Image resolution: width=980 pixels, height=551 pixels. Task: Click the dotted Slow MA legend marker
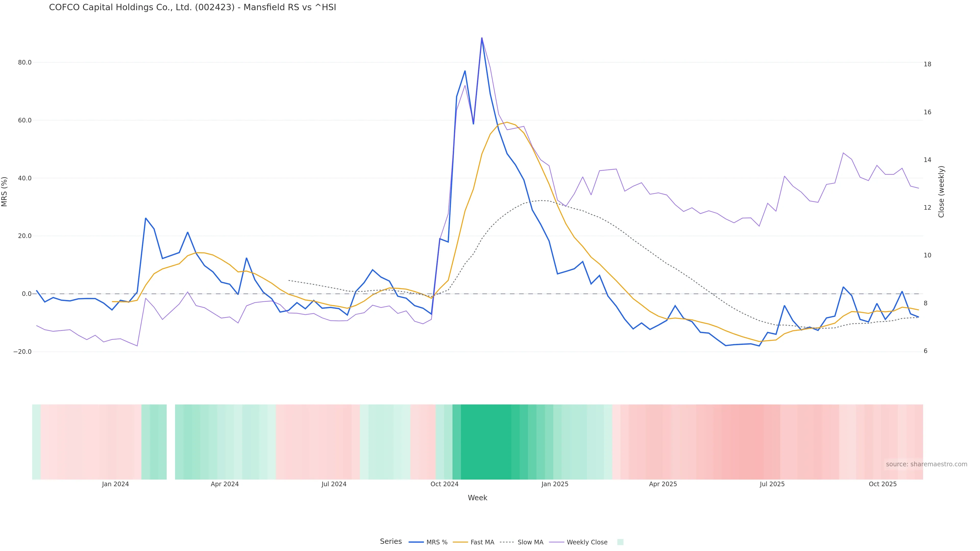click(x=507, y=542)
